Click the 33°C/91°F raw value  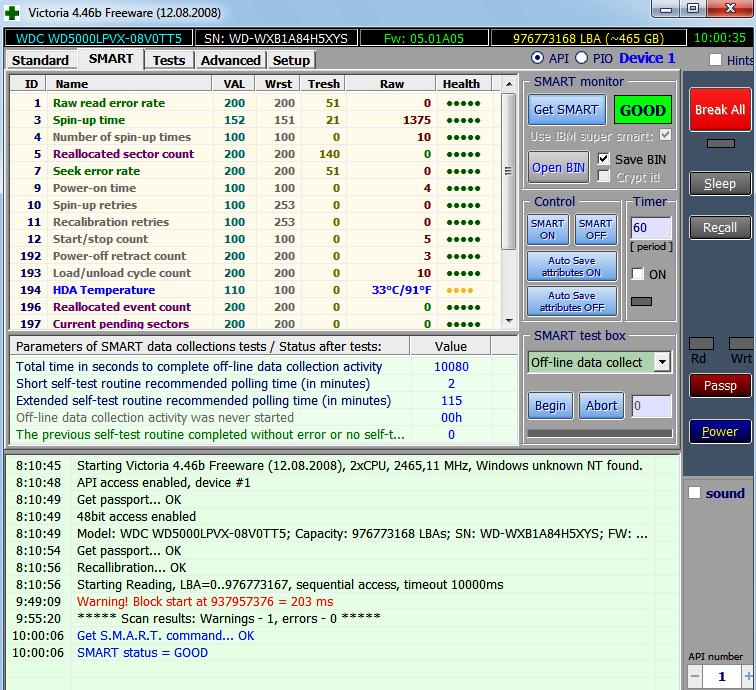pos(401,290)
